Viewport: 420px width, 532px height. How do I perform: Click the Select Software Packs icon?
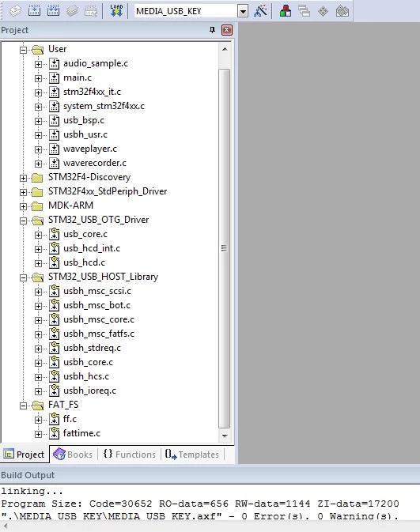click(x=342, y=11)
